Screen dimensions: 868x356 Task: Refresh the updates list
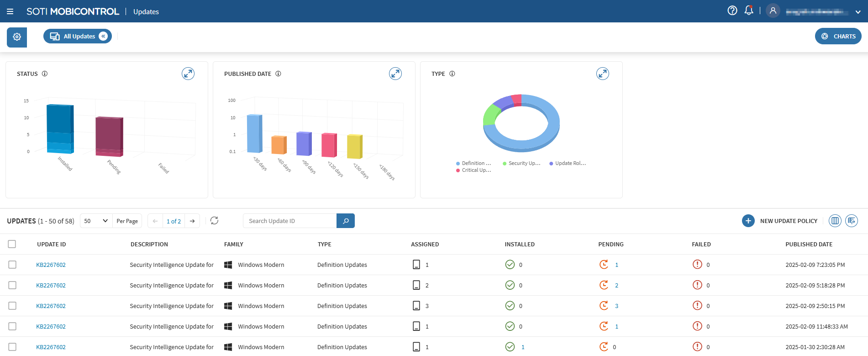click(x=214, y=221)
